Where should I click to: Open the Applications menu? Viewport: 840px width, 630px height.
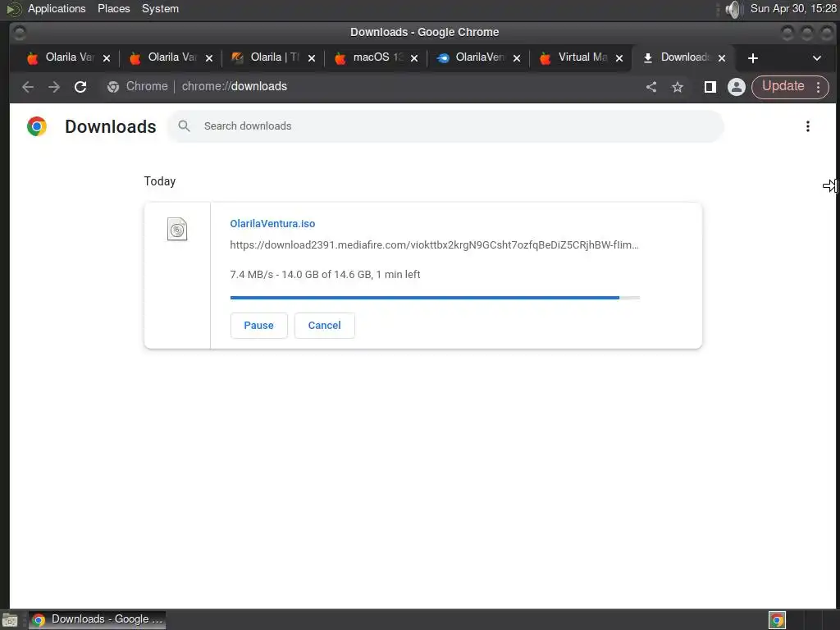coord(57,8)
